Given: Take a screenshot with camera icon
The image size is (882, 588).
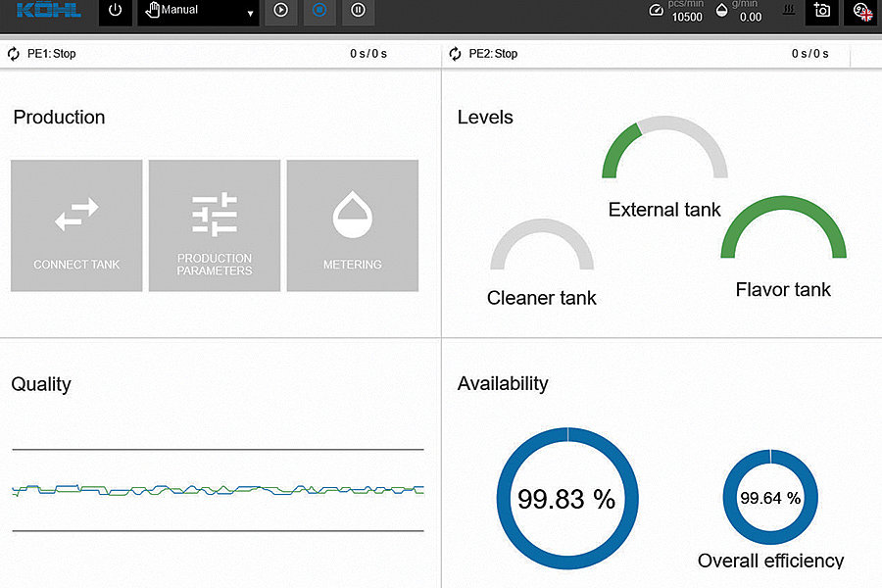Looking at the screenshot, I should click(x=822, y=11).
